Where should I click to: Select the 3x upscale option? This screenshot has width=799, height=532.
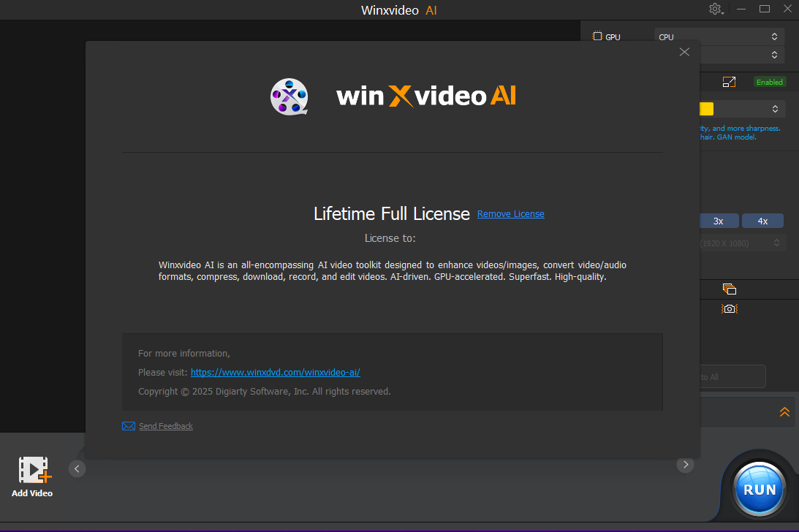pos(719,221)
